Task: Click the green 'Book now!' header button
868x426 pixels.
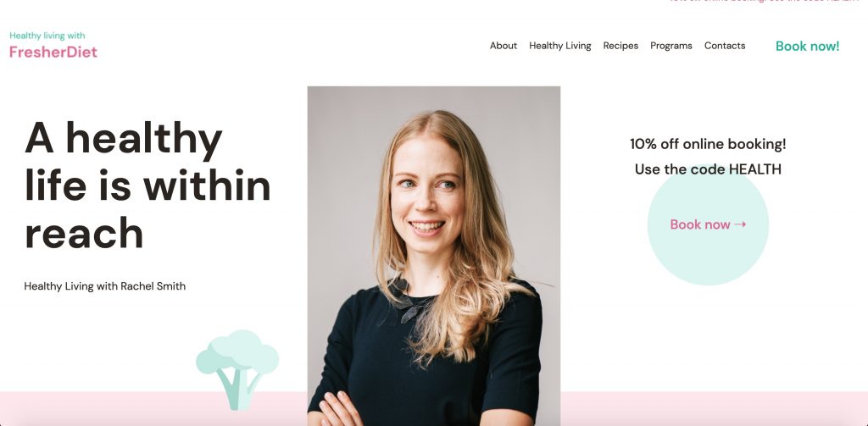Action: click(x=807, y=47)
